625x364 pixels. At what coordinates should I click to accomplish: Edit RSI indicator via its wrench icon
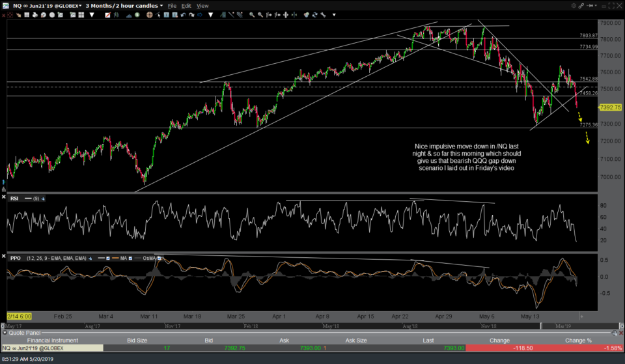point(43,199)
